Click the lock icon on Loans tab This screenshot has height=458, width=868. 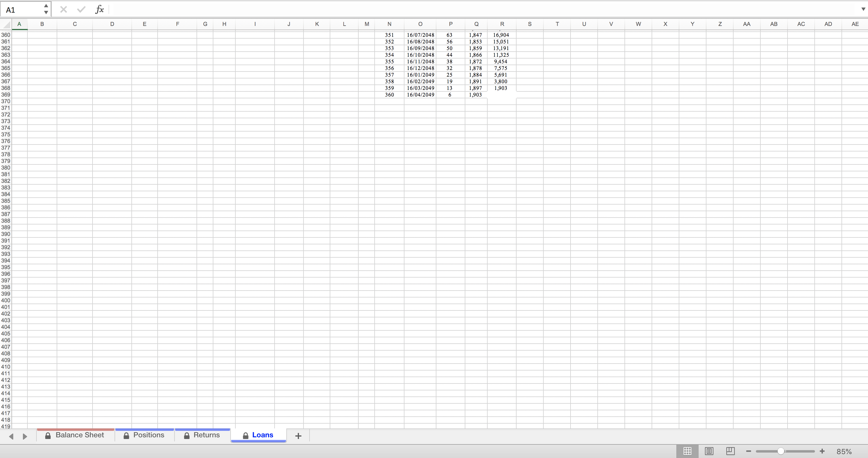tap(246, 436)
